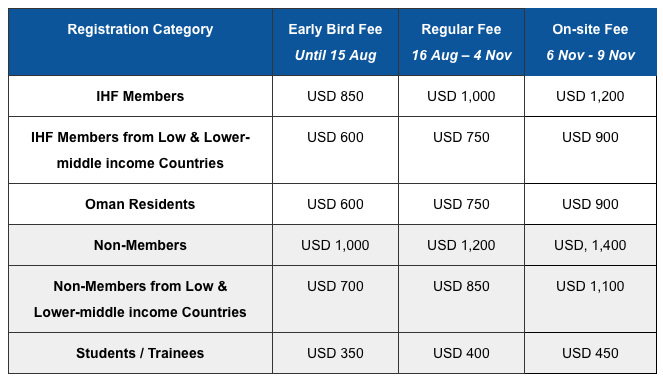Select USD 350 student early bird fee
Screen dimensions: 663x378
pyautogui.click(x=335, y=353)
